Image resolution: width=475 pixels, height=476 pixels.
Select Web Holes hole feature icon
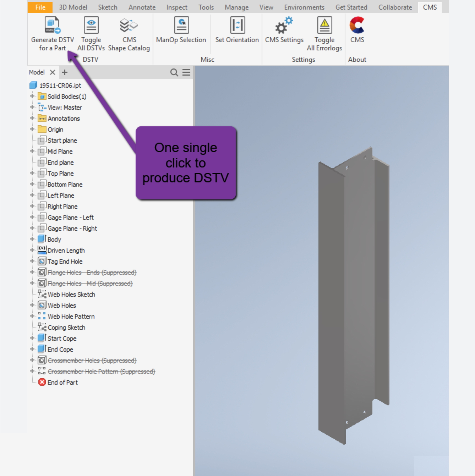point(42,305)
